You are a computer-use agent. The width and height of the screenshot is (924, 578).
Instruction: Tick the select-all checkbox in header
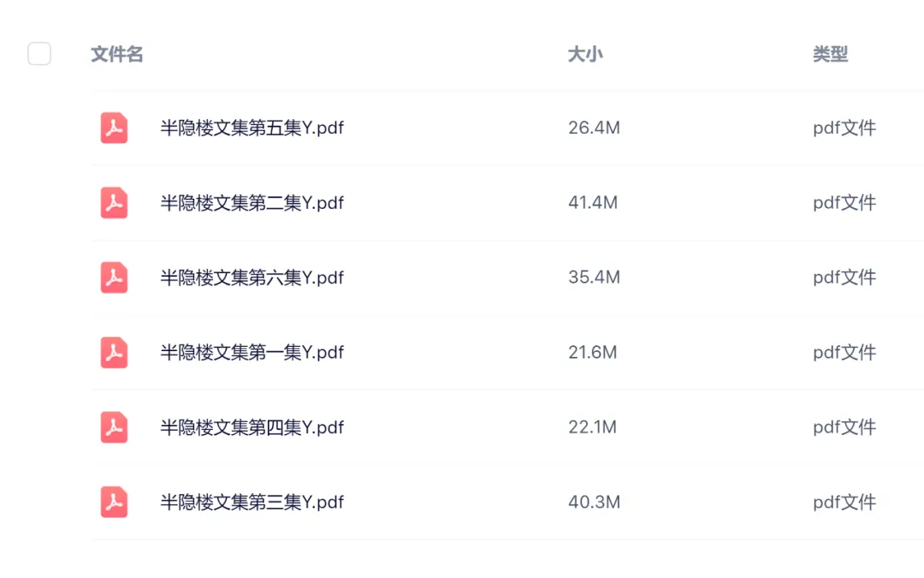pyautogui.click(x=39, y=54)
